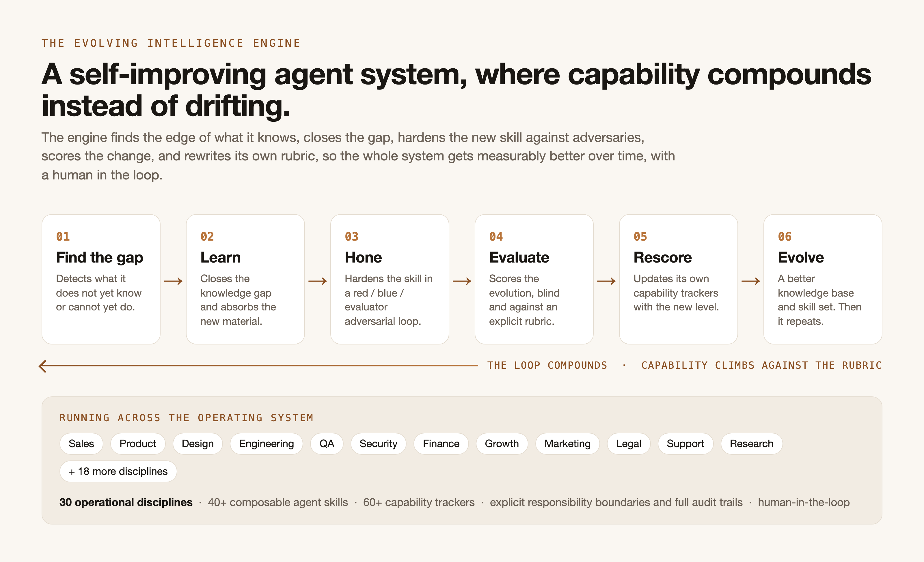This screenshot has height=562, width=924.
Task: Click the arrow between Learn and Hone
Action: coord(318,281)
